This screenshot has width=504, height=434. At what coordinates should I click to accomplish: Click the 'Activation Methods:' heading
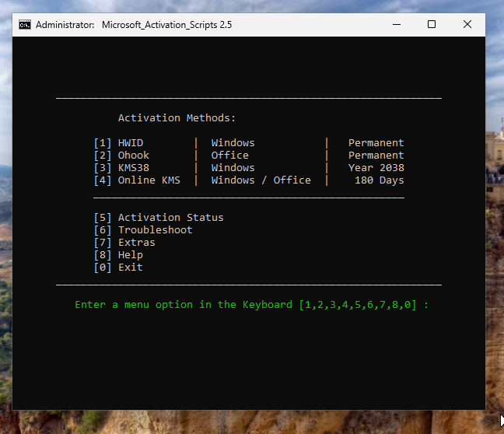point(177,118)
